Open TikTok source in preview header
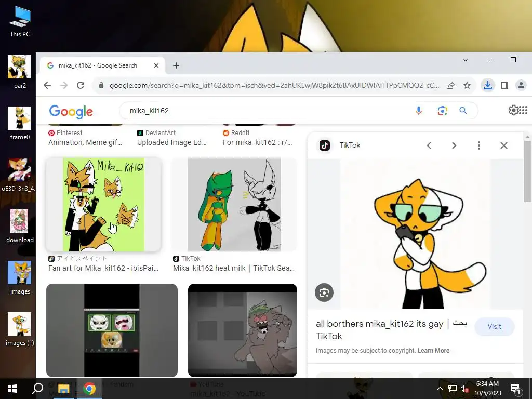Image resolution: width=532 pixels, height=399 pixels. 340,145
